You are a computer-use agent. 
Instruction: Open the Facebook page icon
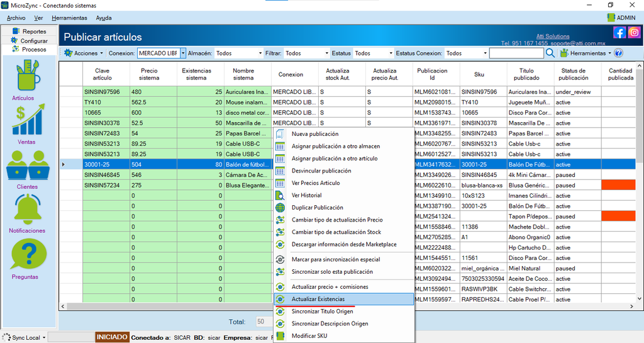[x=619, y=33]
